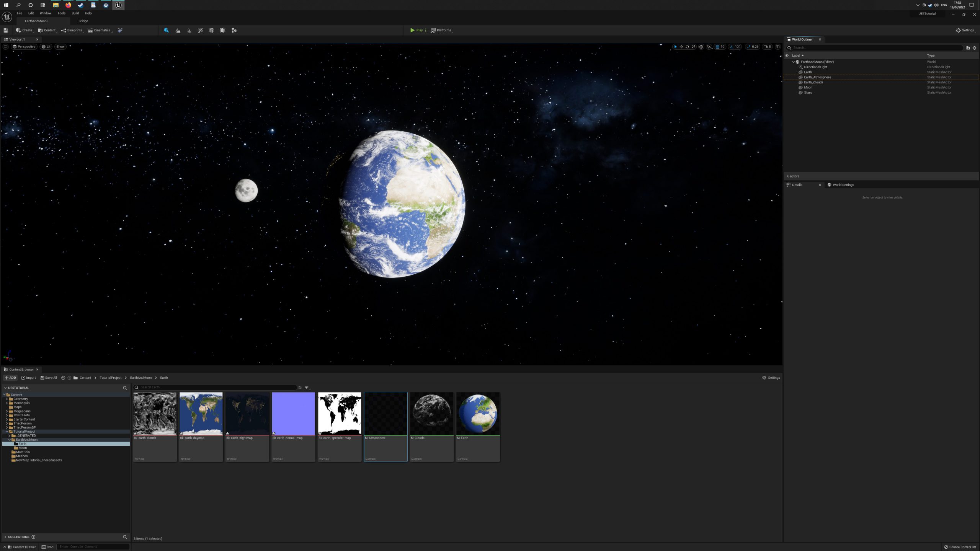The width and height of the screenshot is (980, 551).
Task: Toggle the visibility column eye in Outliner header
Action: tap(787, 55)
